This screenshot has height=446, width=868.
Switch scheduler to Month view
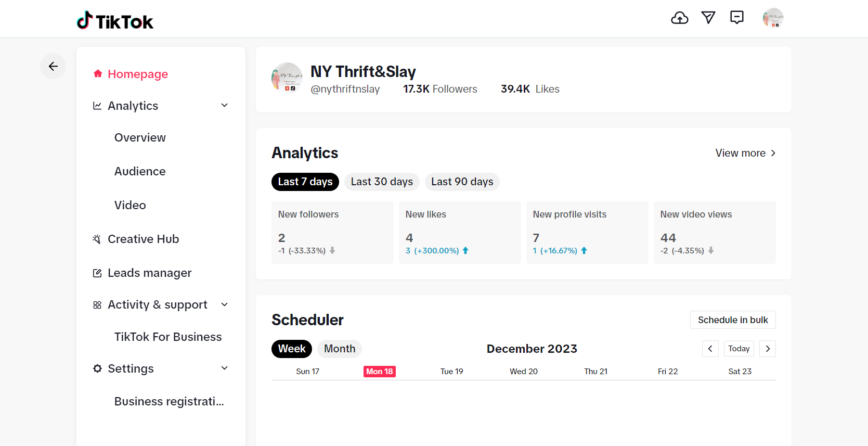pyautogui.click(x=340, y=349)
